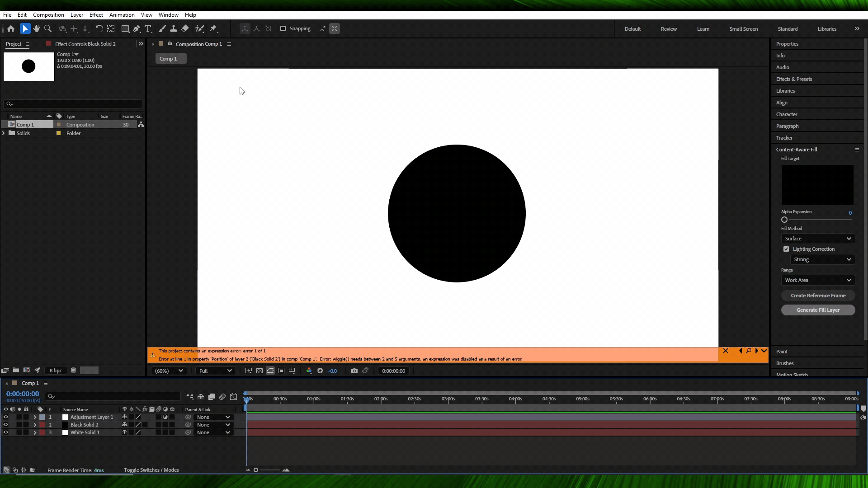The width and height of the screenshot is (868, 488).
Task: Expand Black Solid 2 layer properties
Action: coord(35,425)
